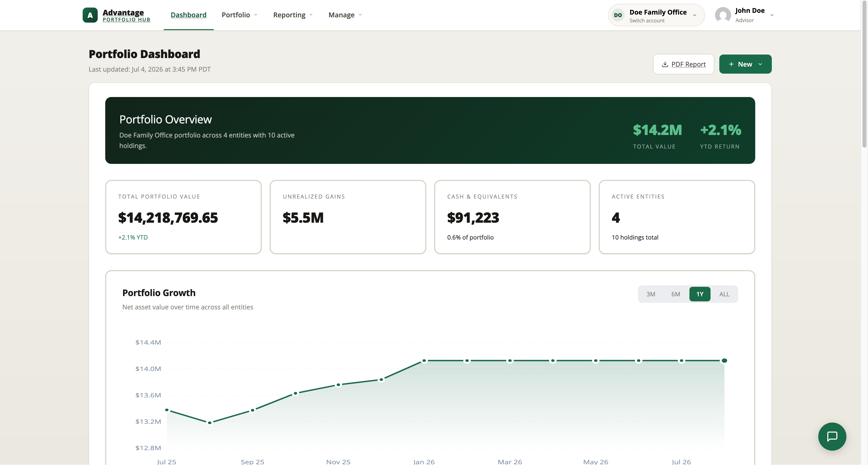
Task: Click '0.6% of portfolio' text
Action: (x=470, y=237)
